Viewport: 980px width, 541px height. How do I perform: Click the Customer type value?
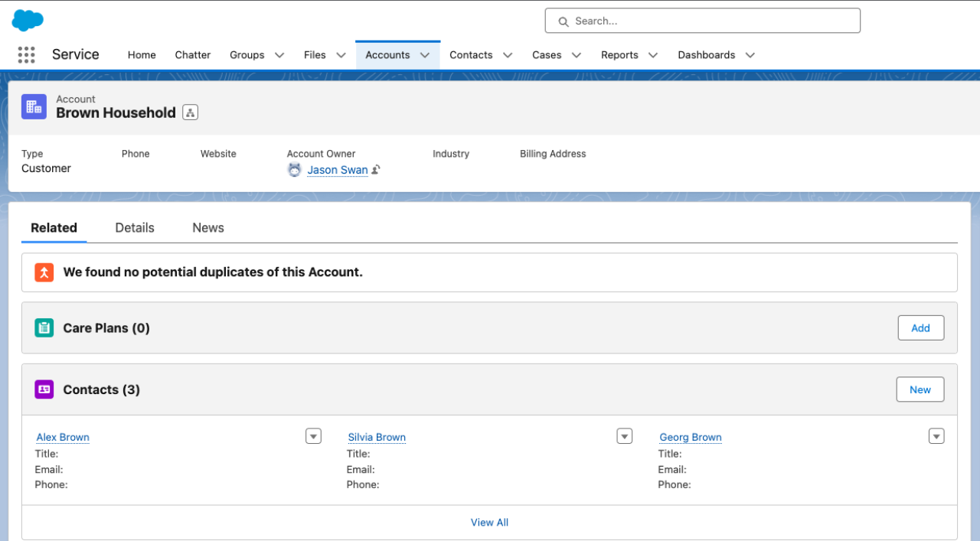(x=46, y=168)
